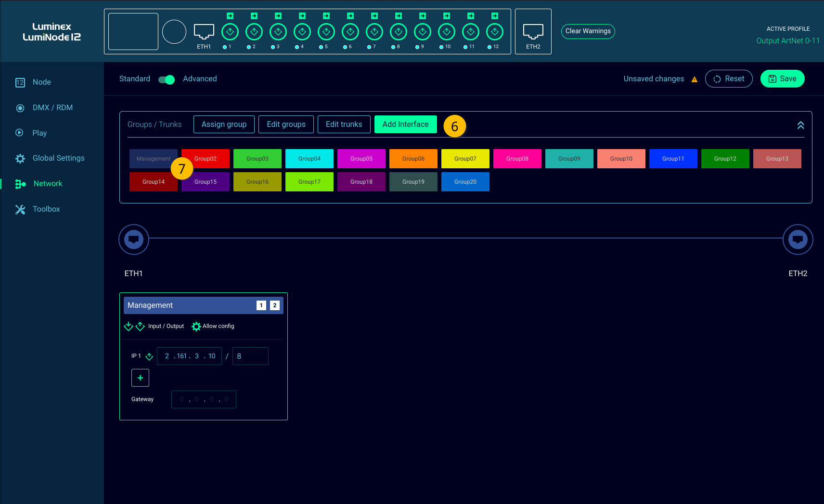Viewport: 824px width, 504px height.
Task: Toggle Standard/Advanced mode switch
Action: (x=167, y=79)
